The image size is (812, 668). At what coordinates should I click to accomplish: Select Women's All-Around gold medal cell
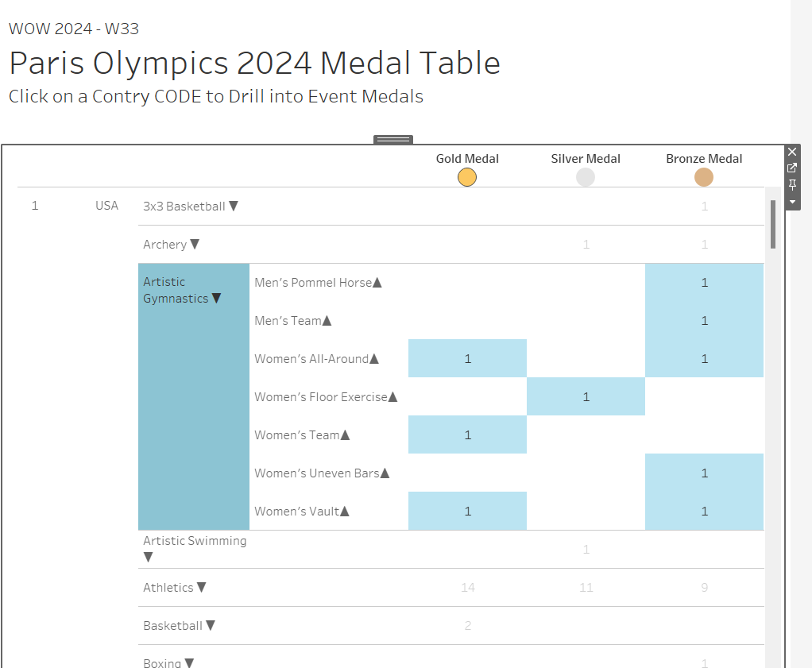click(x=466, y=358)
